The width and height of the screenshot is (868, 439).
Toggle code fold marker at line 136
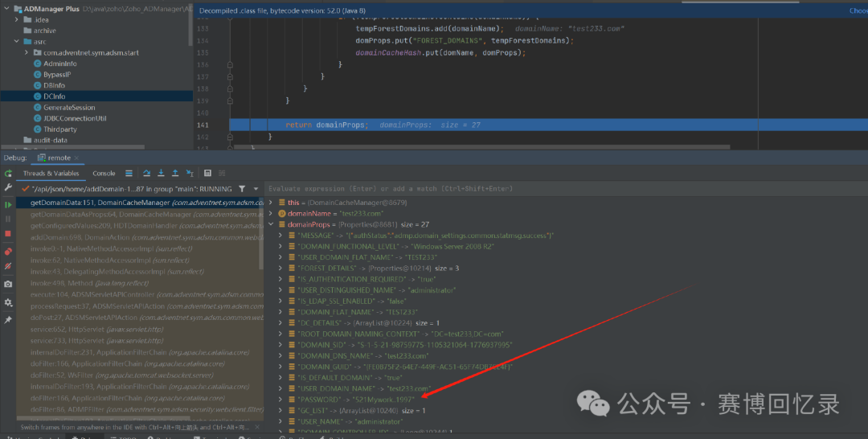click(230, 65)
